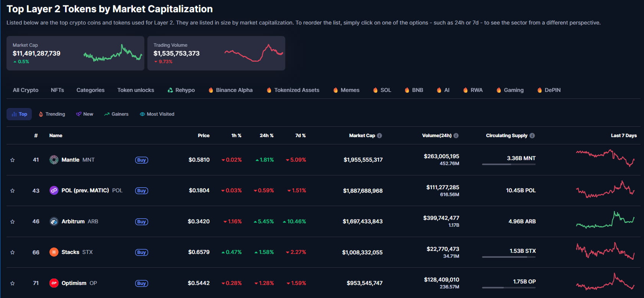The width and height of the screenshot is (644, 298).
Task: Click the flame icon beside DePIN
Action: [x=540, y=90]
